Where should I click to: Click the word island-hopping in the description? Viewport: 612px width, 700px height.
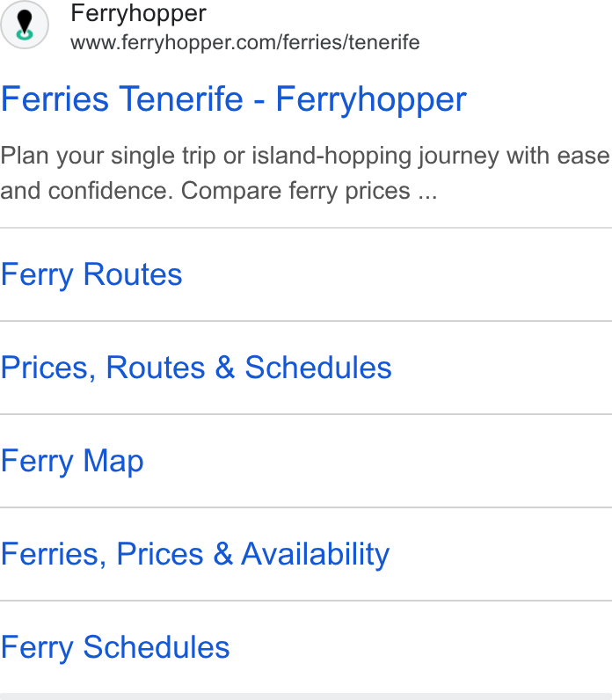pyautogui.click(x=332, y=157)
